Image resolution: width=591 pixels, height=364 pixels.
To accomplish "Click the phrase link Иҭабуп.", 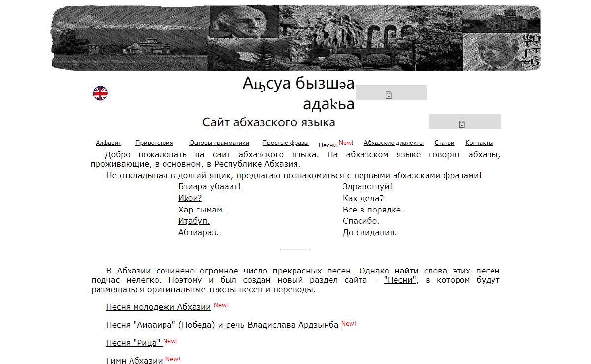I will tap(194, 221).
